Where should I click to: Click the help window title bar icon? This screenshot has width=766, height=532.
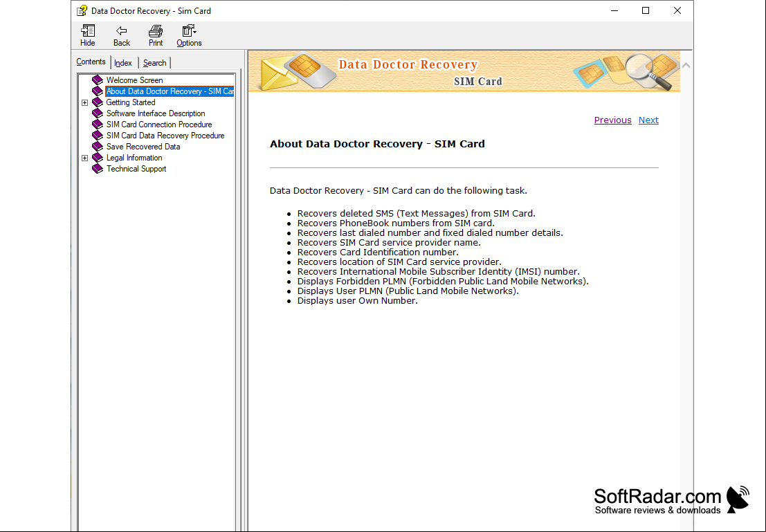(82, 11)
